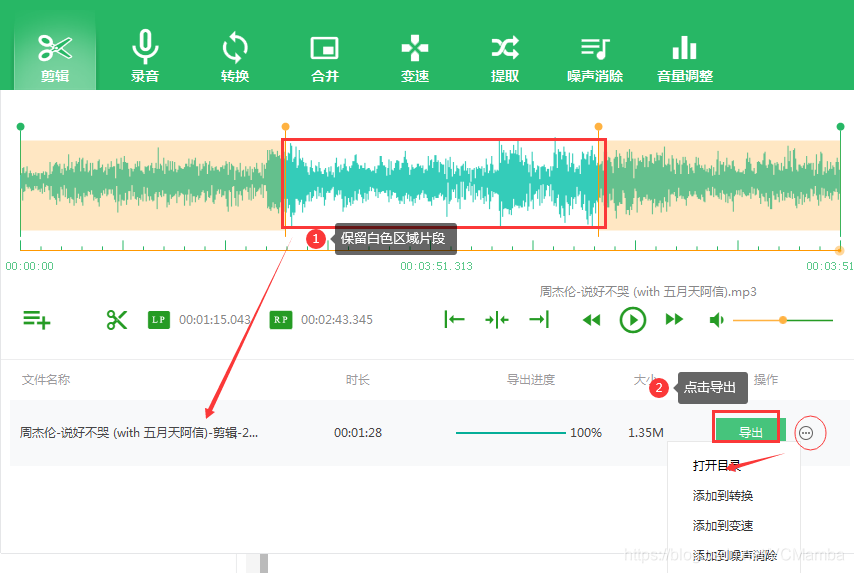Image resolution: width=854 pixels, height=573 pixels.
Task: Click the file size 1.35M
Action: [x=645, y=433]
